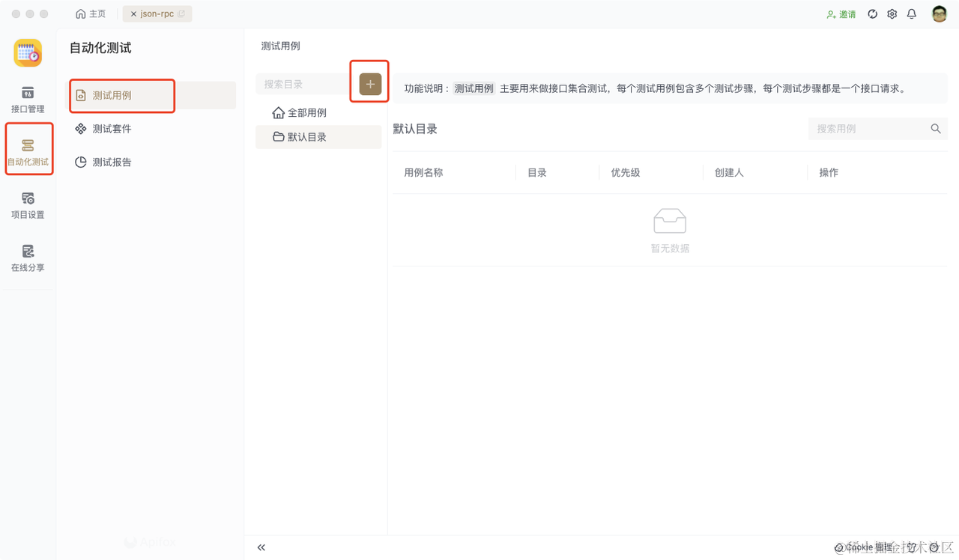Click the 邀请 invite link
Image resolution: width=959 pixels, height=560 pixels.
(841, 13)
